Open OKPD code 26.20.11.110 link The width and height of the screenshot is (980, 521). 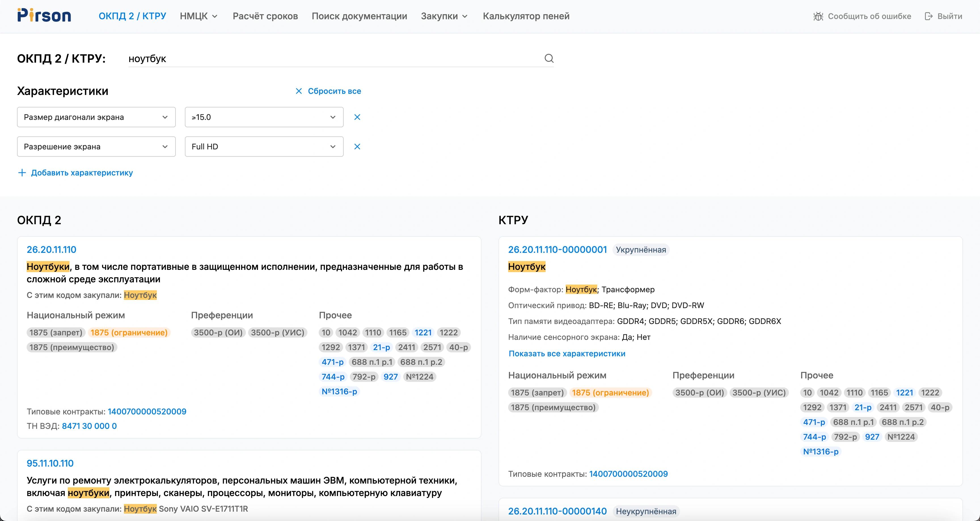click(51, 250)
